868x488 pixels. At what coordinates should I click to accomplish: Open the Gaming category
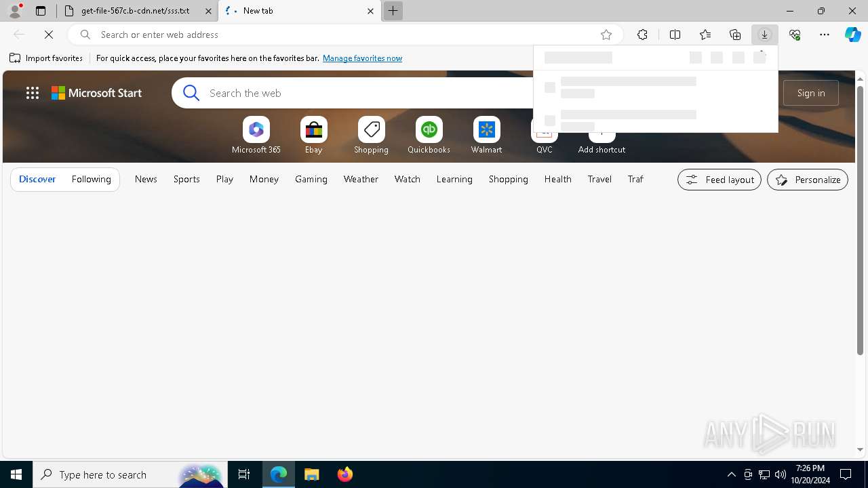[x=311, y=179]
